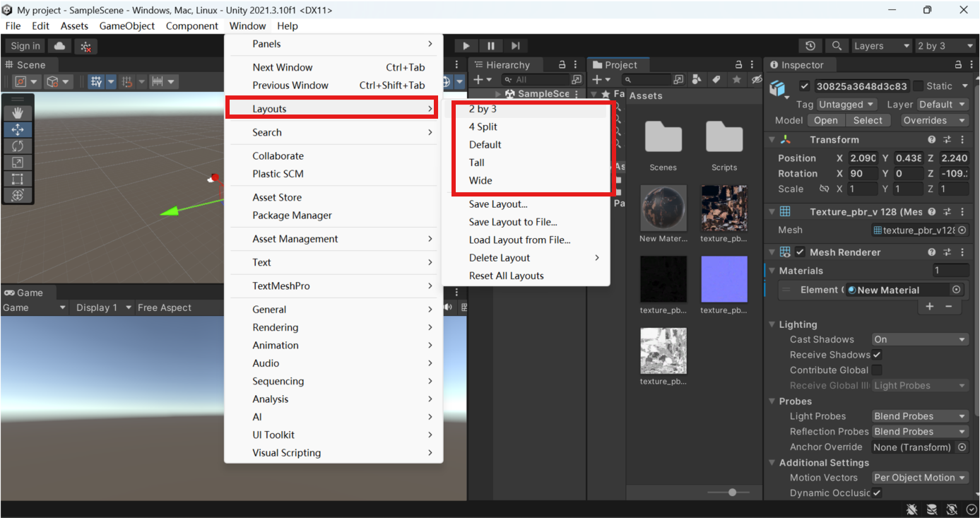The height and width of the screenshot is (518, 980).
Task: Open the Layers dropdown in top toolbar
Action: [882, 46]
